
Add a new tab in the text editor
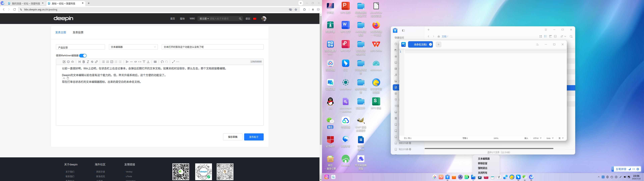coord(438,45)
